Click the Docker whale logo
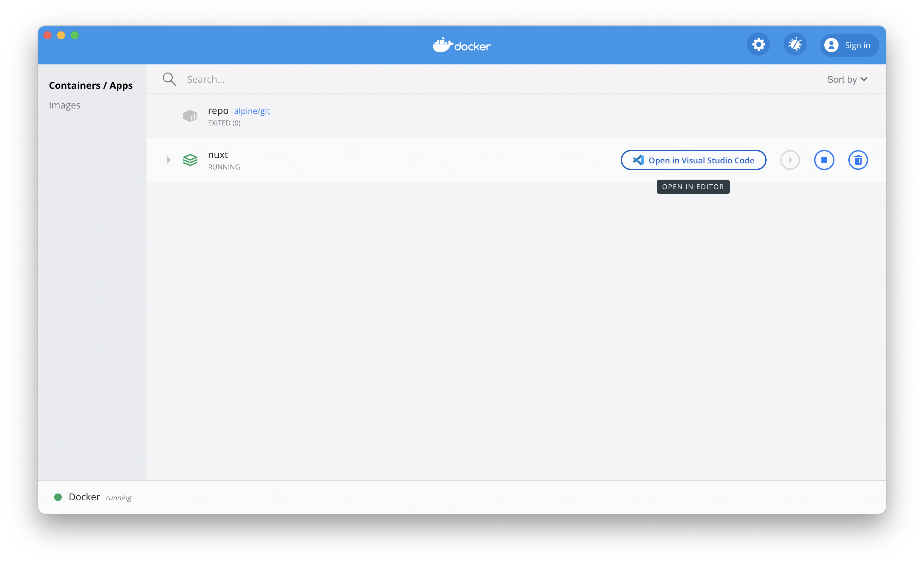 [x=462, y=45]
